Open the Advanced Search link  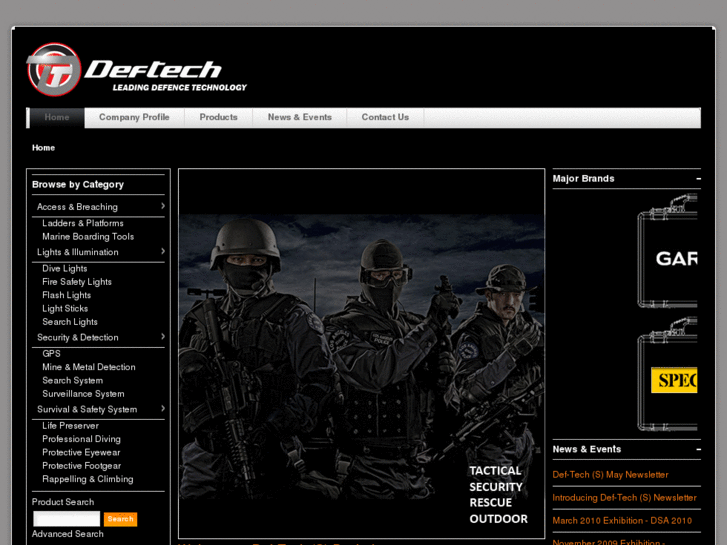tap(68, 534)
